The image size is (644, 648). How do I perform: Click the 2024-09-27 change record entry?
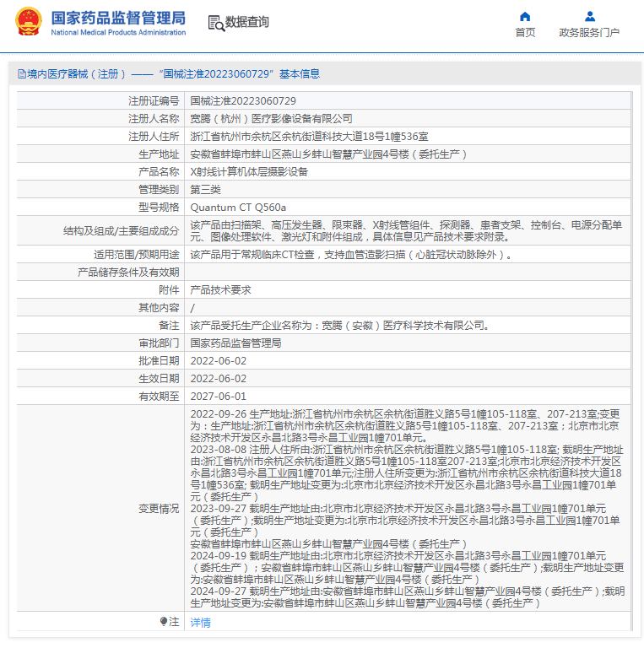click(408, 597)
